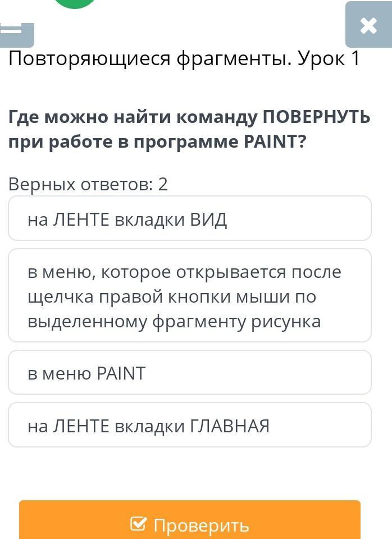
Task: Dismiss the lesson using the gray cross button
Action: pos(368,25)
